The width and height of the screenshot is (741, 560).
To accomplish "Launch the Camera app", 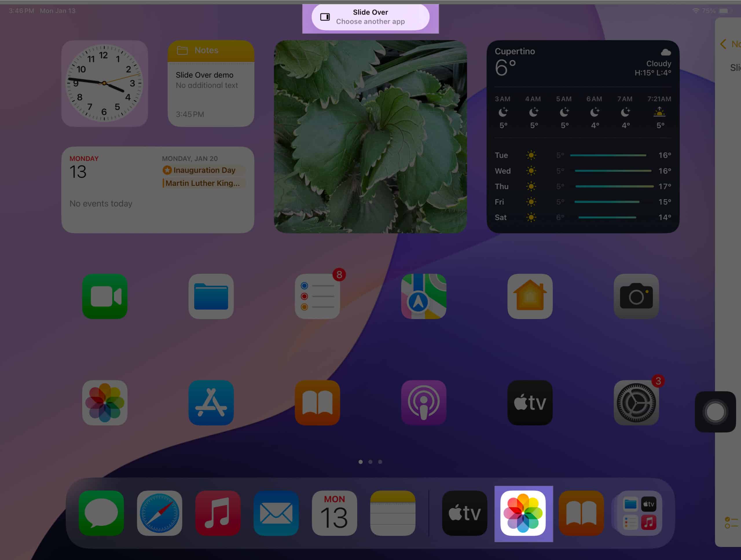I will pos(636,296).
